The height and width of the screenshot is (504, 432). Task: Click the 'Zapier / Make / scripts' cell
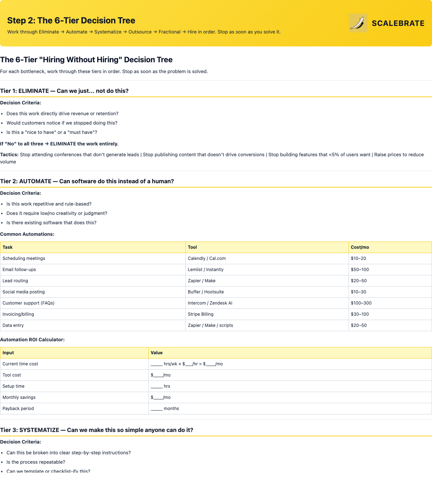click(267, 325)
